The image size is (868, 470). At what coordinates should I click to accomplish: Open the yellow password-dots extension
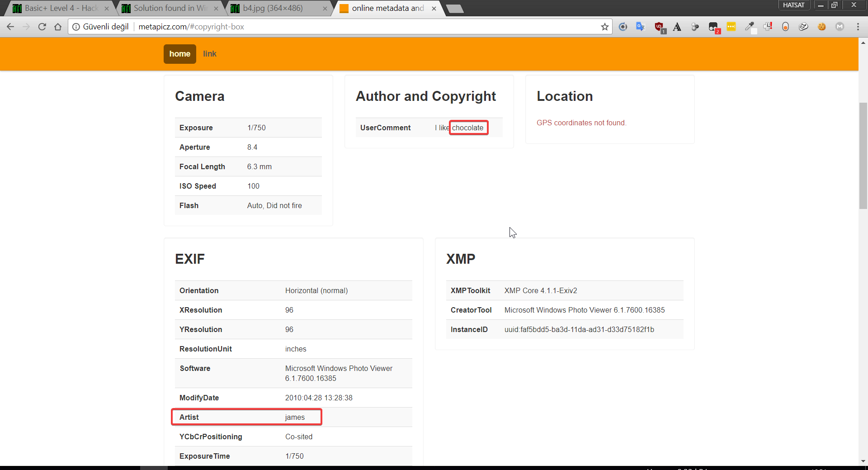click(x=731, y=27)
